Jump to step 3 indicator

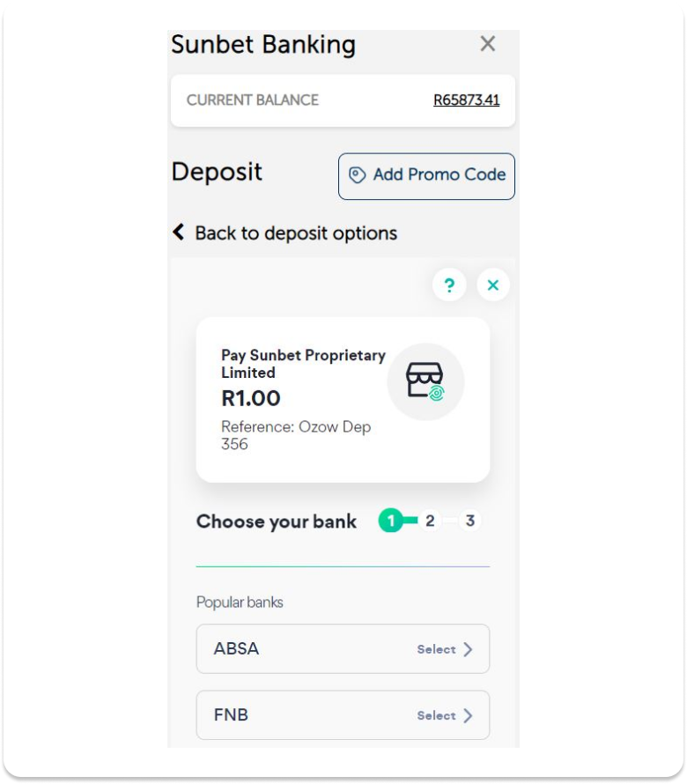(470, 521)
